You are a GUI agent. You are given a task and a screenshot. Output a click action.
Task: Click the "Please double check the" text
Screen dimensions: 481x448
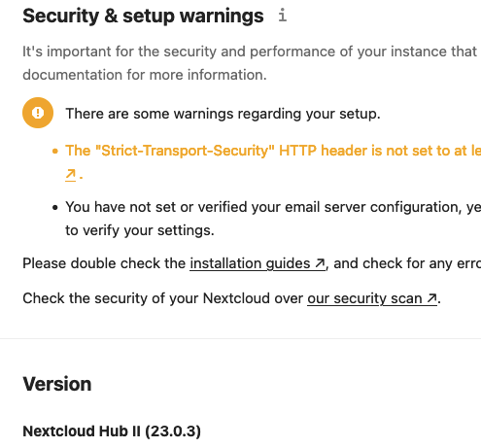click(x=104, y=263)
